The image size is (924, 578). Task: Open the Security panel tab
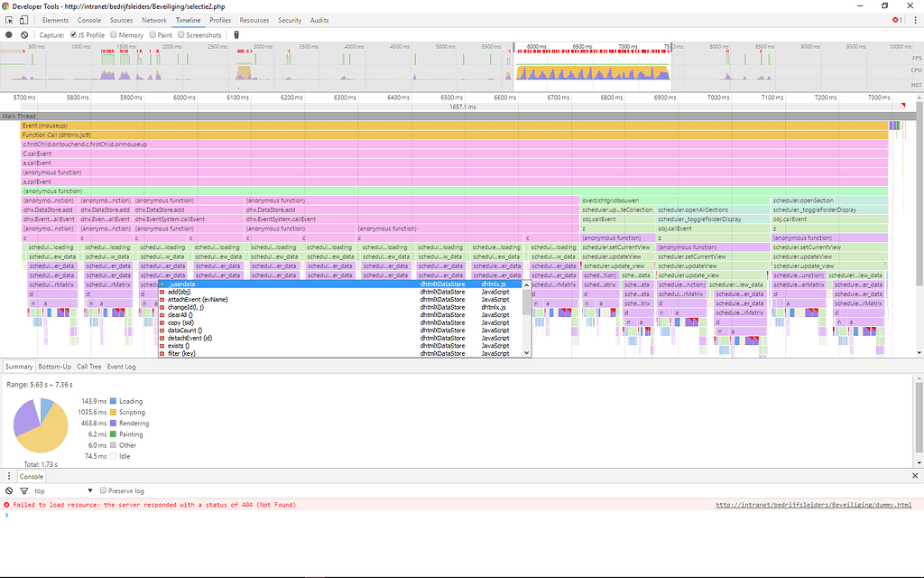290,20
